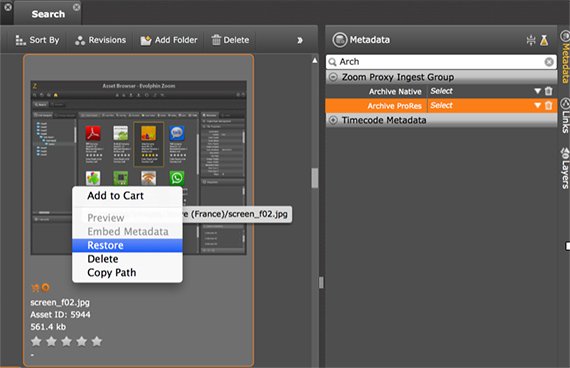Click the Archive ProRes dropdown arrow
Screen dimensions: 570x368
point(537,105)
